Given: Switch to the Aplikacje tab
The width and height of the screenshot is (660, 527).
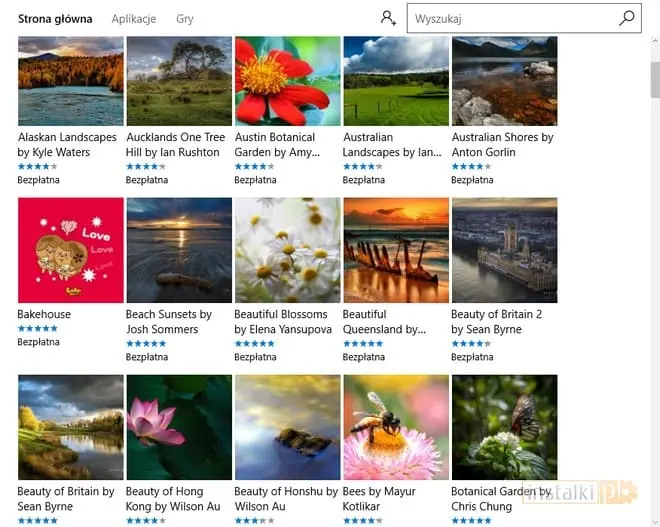Looking at the screenshot, I should (133, 19).
